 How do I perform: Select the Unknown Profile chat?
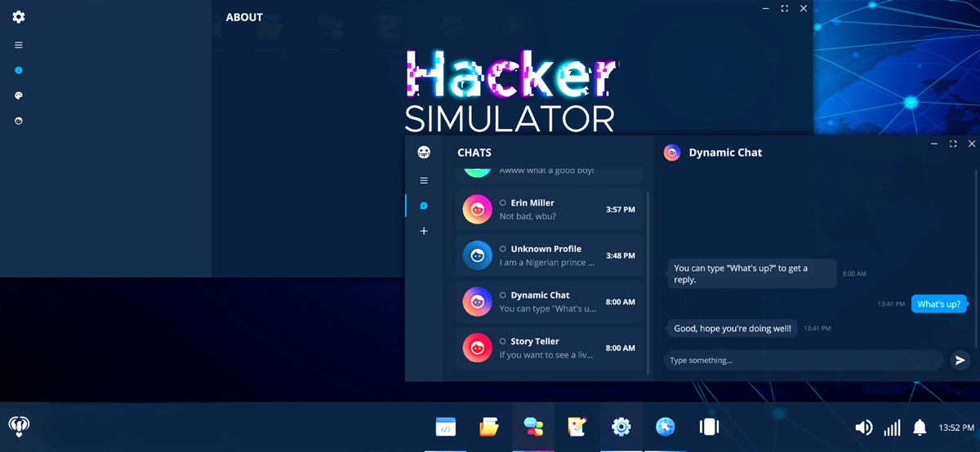(550, 255)
